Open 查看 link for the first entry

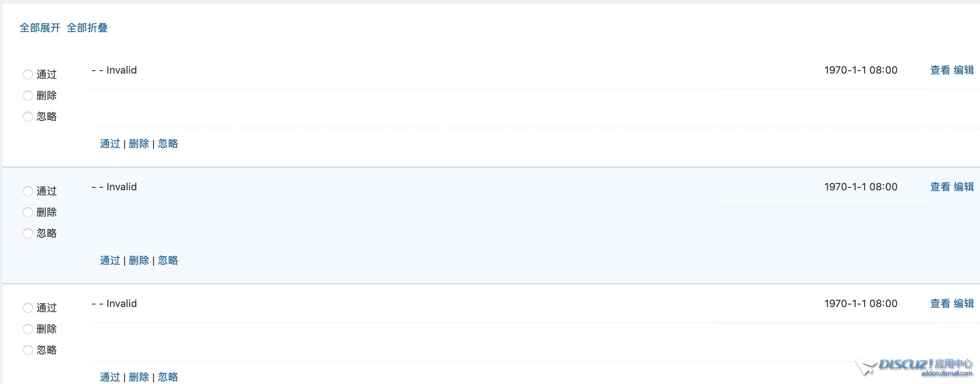(940, 70)
